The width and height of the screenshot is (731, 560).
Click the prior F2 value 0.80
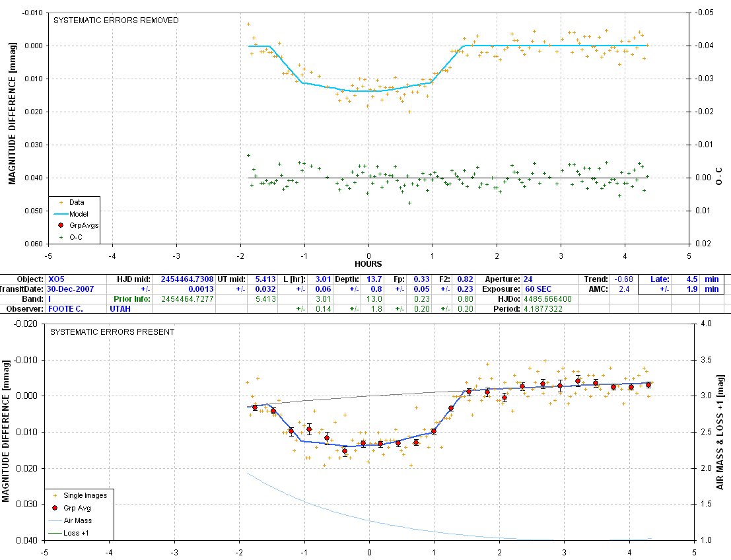[466, 299]
